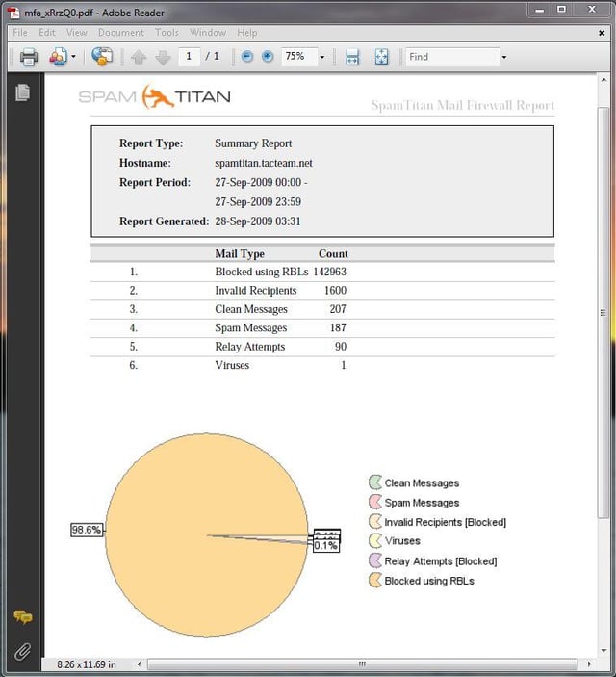Click the Clean Messages table row text
Screen dimensions: 616x677
click(x=251, y=309)
